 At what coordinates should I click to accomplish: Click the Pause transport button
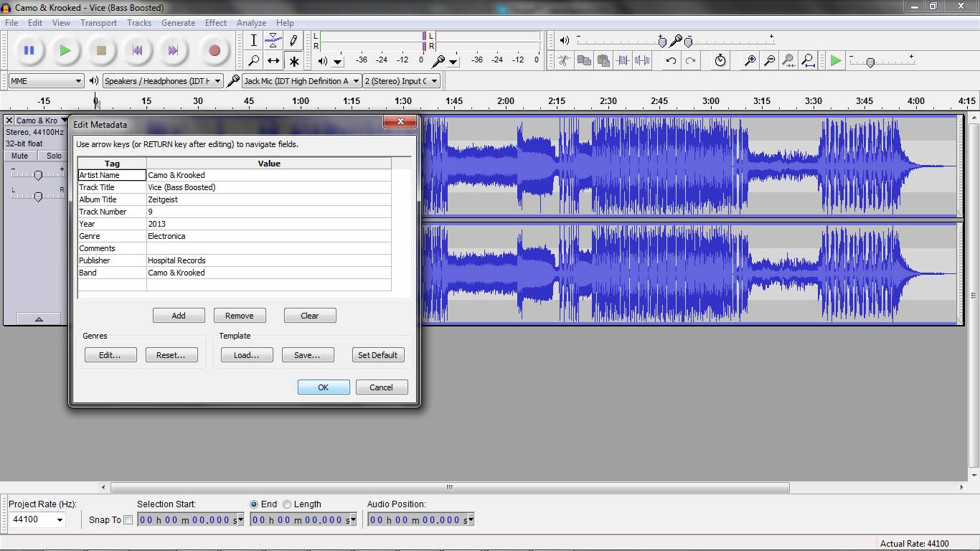click(29, 50)
